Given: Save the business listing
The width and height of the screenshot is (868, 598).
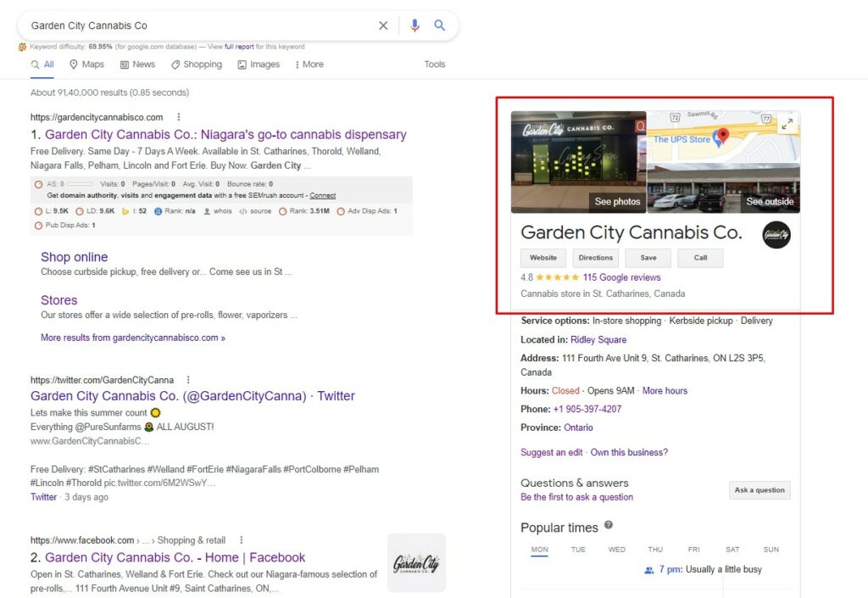Looking at the screenshot, I should coord(648,258).
